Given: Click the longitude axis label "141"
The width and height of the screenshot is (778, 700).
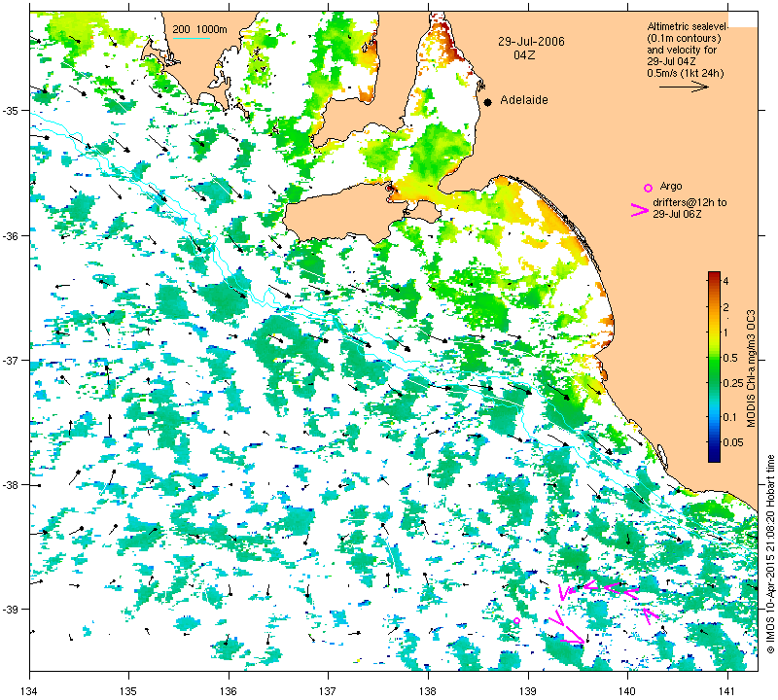Looking at the screenshot, I should [727, 690].
